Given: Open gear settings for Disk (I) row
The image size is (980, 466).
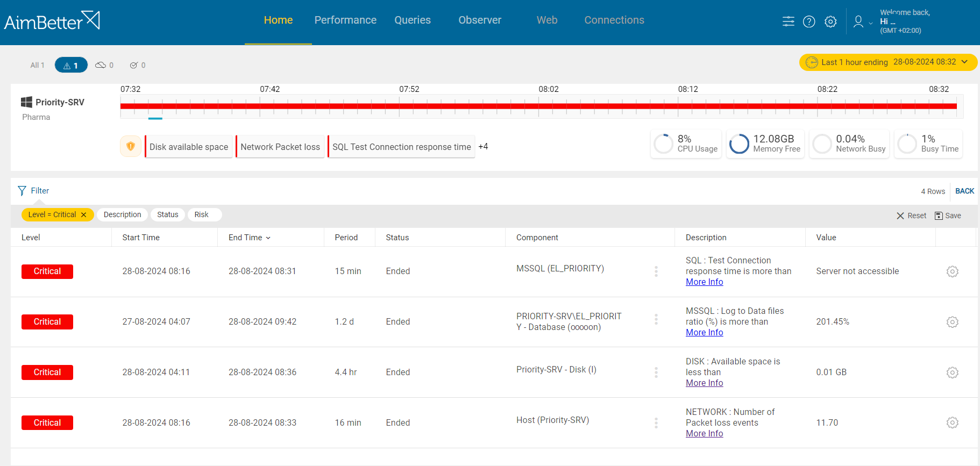Looking at the screenshot, I should (953, 372).
